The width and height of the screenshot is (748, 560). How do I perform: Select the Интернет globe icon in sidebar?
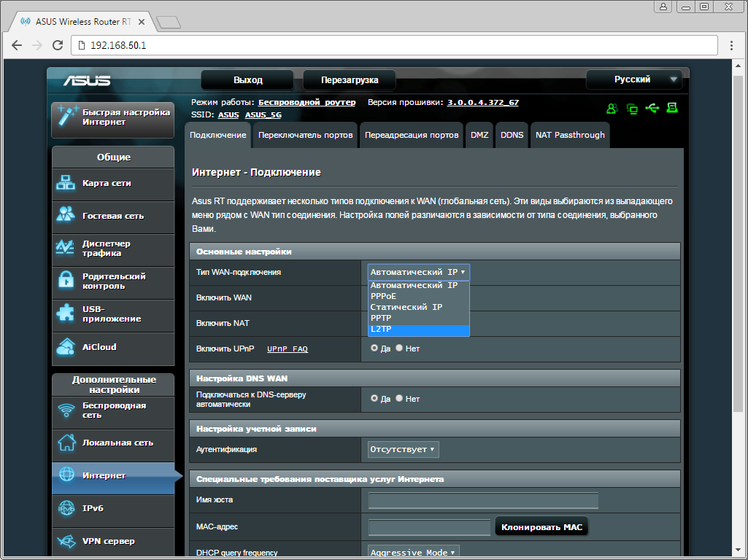[66, 475]
